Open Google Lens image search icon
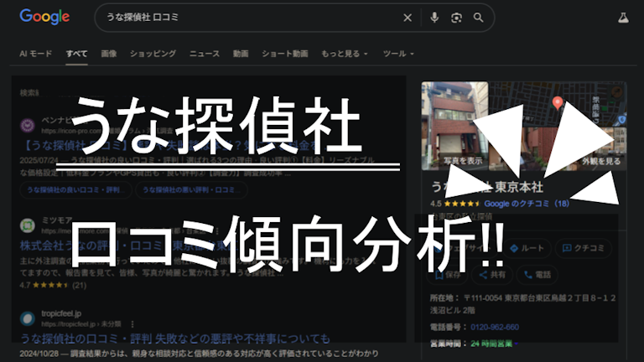 coord(456,18)
